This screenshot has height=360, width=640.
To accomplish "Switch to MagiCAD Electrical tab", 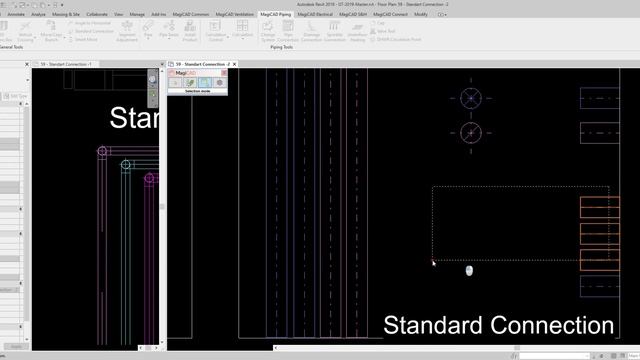I will tap(315, 14).
